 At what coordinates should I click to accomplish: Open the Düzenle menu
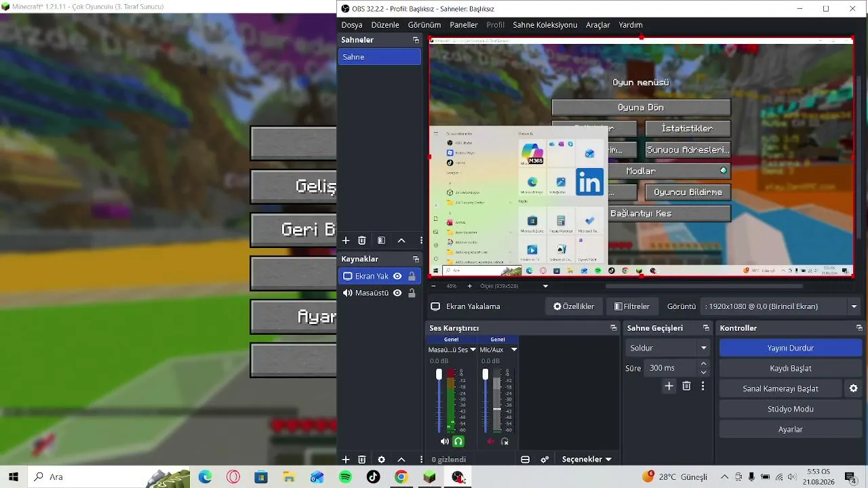(x=385, y=25)
